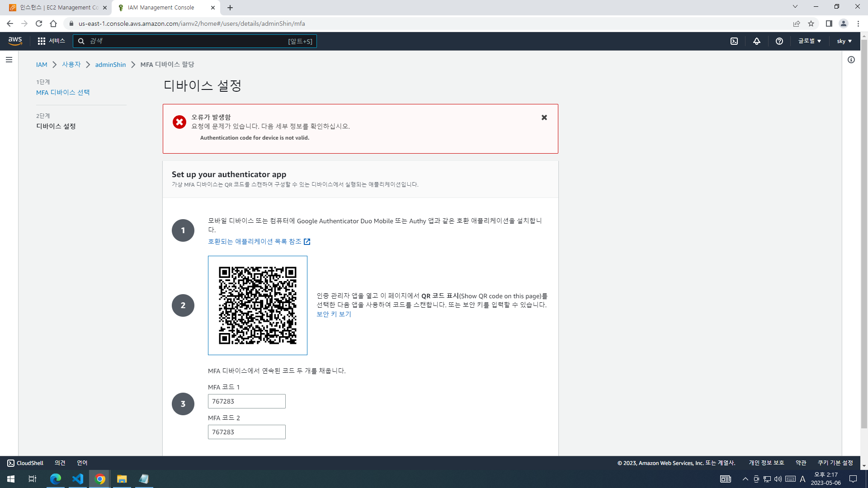Open Visual Studio Code from taskbar
868x488 pixels.
pyautogui.click(x=78, y=479)
